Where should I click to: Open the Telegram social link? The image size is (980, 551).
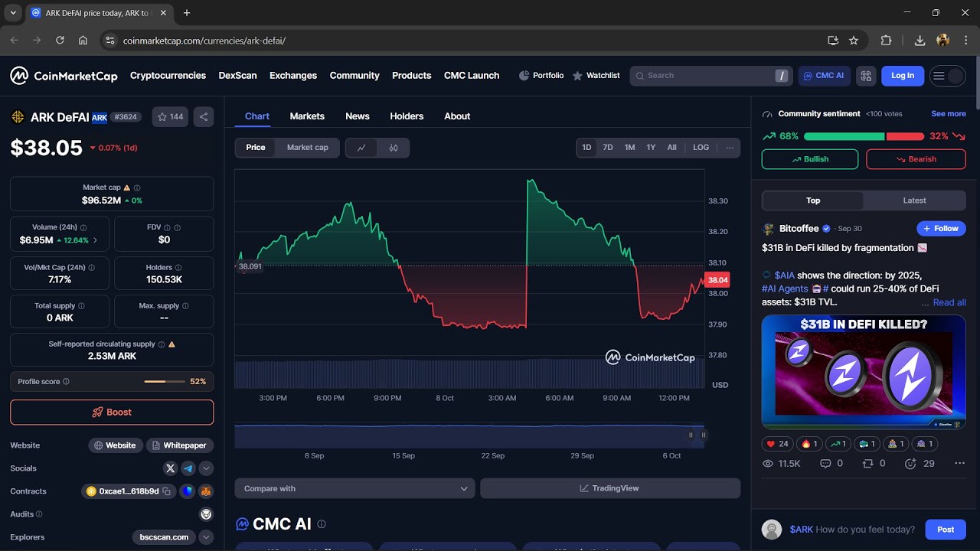pos(188,468)
